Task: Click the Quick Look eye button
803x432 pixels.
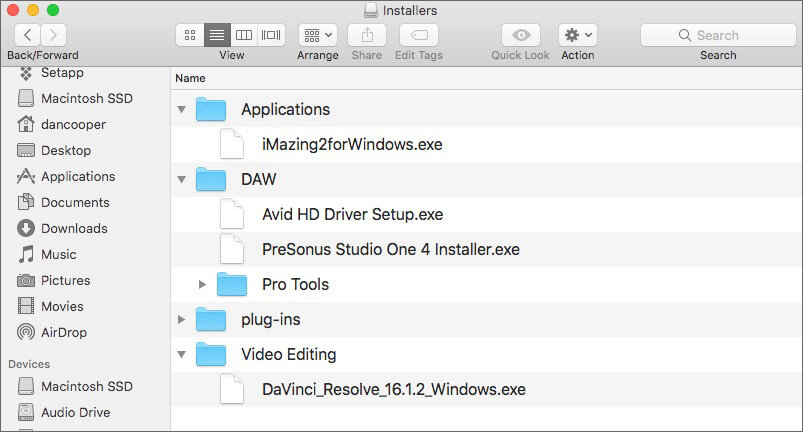Action: pos(521,35)
